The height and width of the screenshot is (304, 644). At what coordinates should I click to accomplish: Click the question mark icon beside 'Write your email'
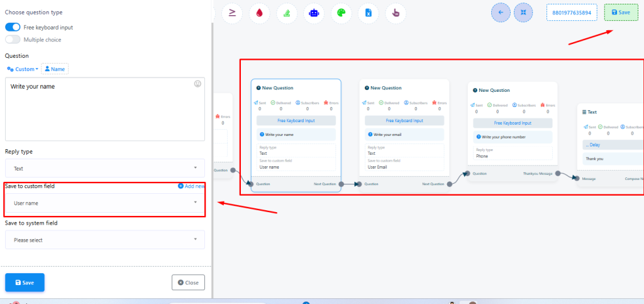point(370,134)
